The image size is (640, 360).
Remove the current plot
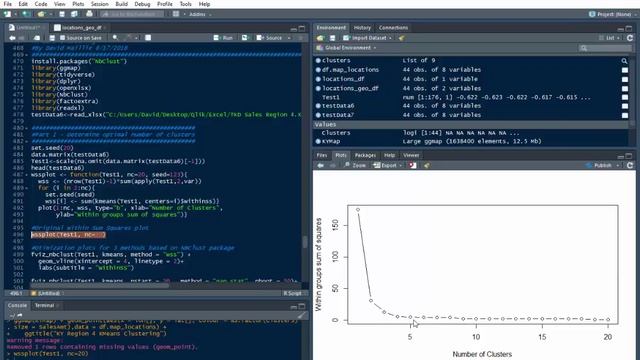tap(413, 165)
